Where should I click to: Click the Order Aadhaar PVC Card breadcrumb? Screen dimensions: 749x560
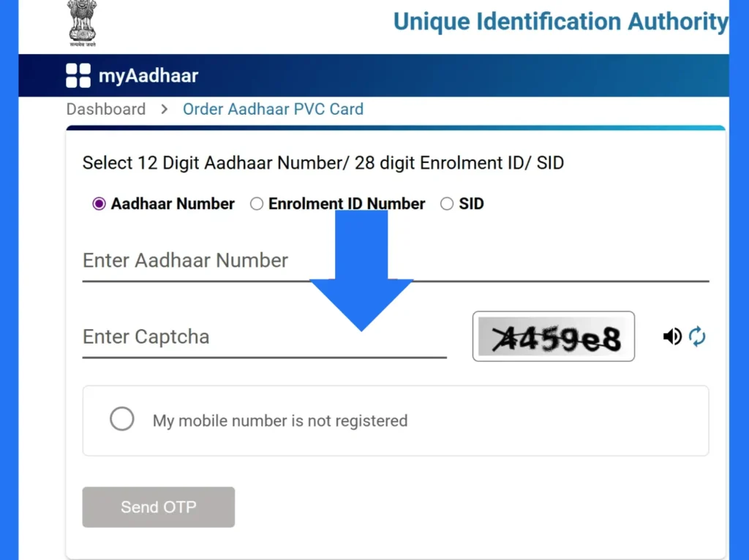tap(273, 109)
